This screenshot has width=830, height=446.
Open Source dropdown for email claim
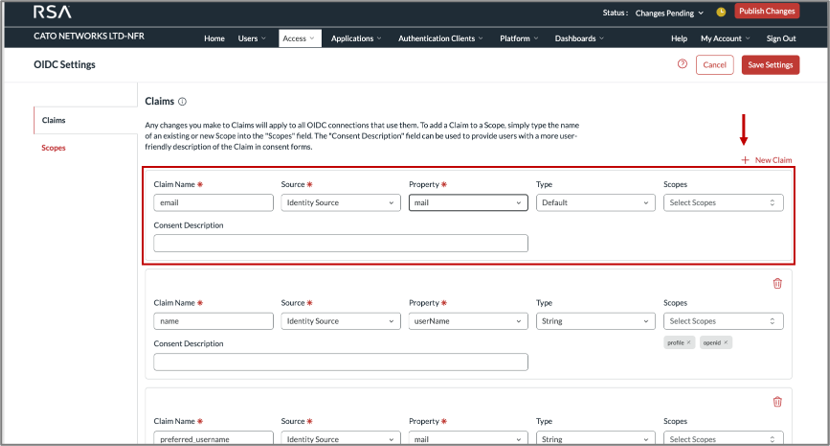coord(340,203)
